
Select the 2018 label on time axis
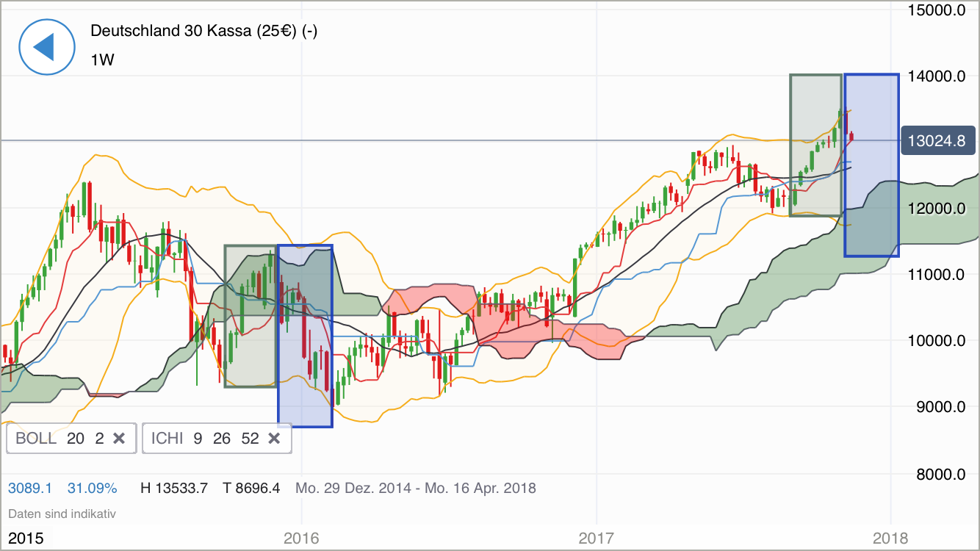pos(891,538)
